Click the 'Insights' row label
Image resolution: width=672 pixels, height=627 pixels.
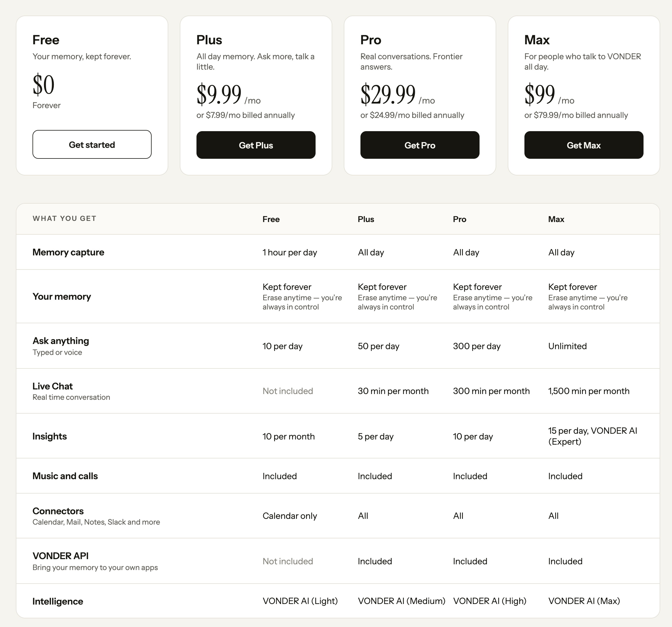(50, 436)
